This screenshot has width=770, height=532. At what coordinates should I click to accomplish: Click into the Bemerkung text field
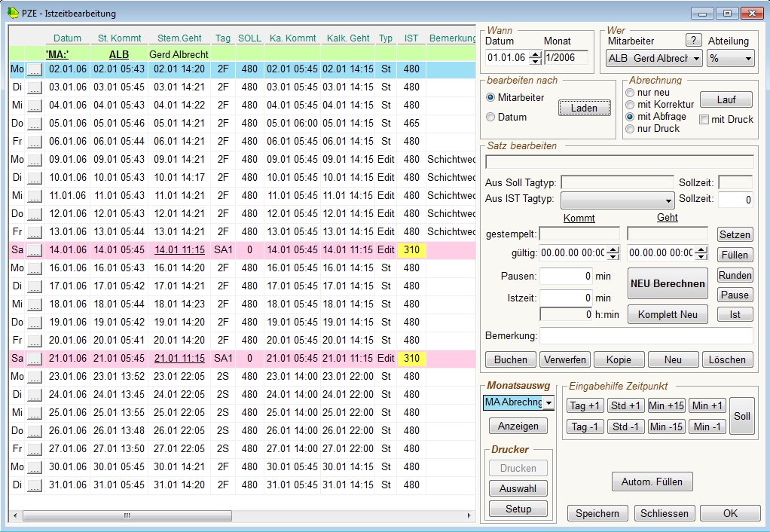646,335
